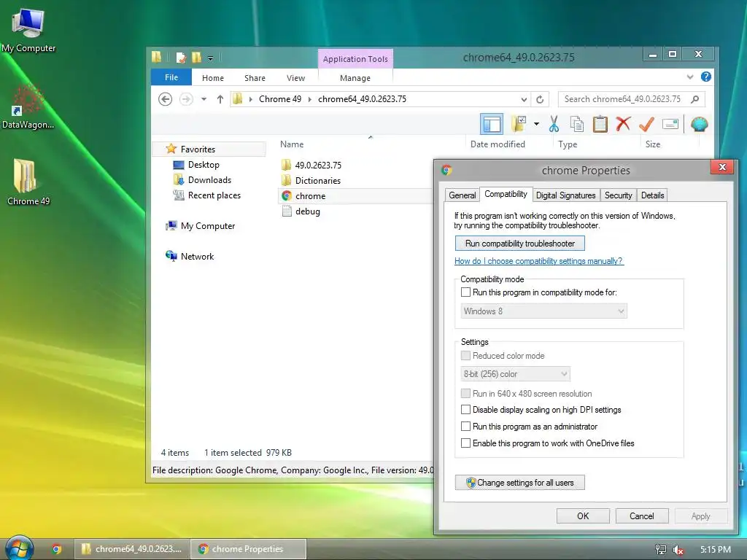Open dropdown arrow next to folder options icon

point(536,124)
